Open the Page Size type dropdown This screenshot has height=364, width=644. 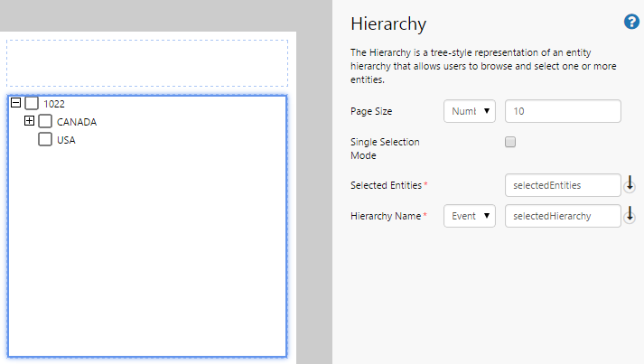(470, 111)
